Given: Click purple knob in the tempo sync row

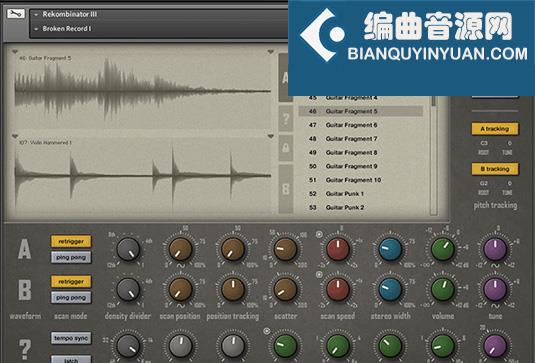Looking at the screenshot, I should 495,346.
